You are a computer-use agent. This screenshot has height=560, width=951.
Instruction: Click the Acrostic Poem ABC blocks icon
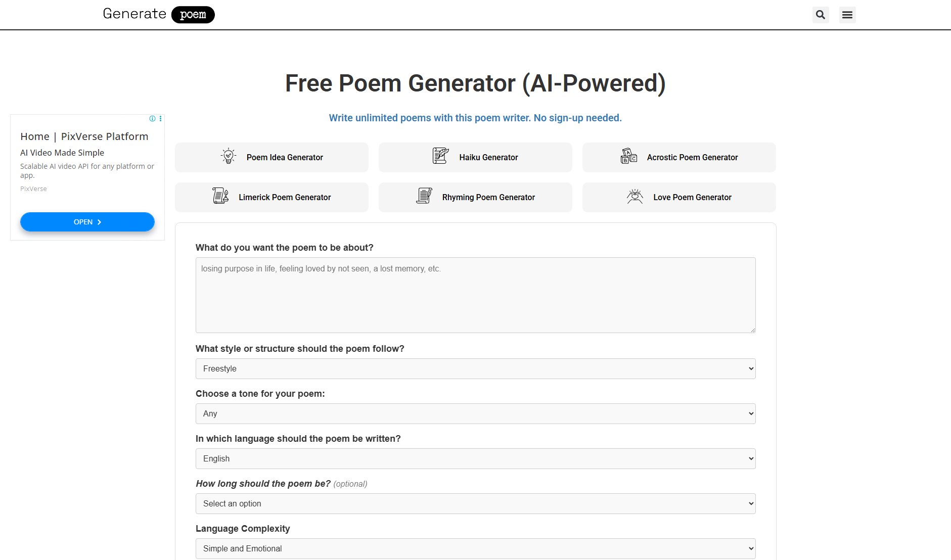(x=628, y=156)
